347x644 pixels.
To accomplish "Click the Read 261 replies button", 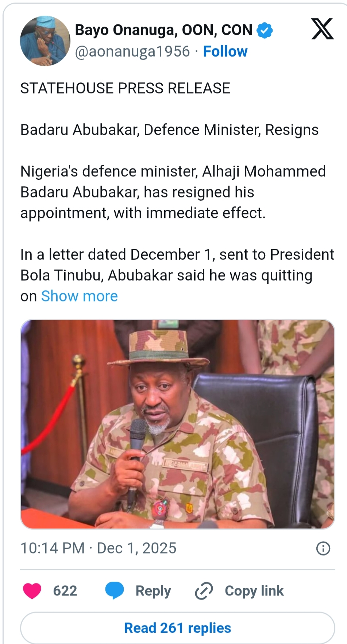I will [x=177, y=628].
